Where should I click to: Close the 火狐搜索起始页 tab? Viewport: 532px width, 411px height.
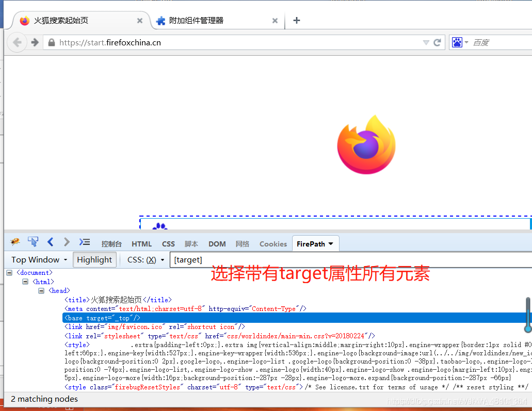[139, 21]
